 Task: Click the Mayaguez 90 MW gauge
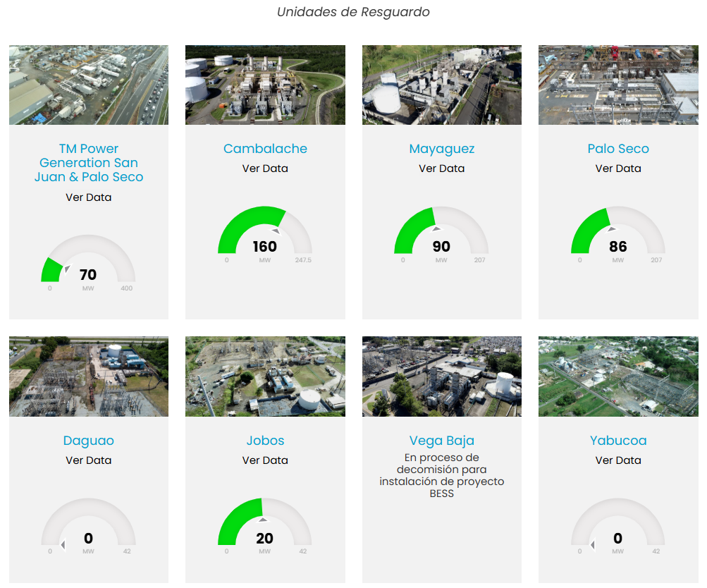[441, 233]
